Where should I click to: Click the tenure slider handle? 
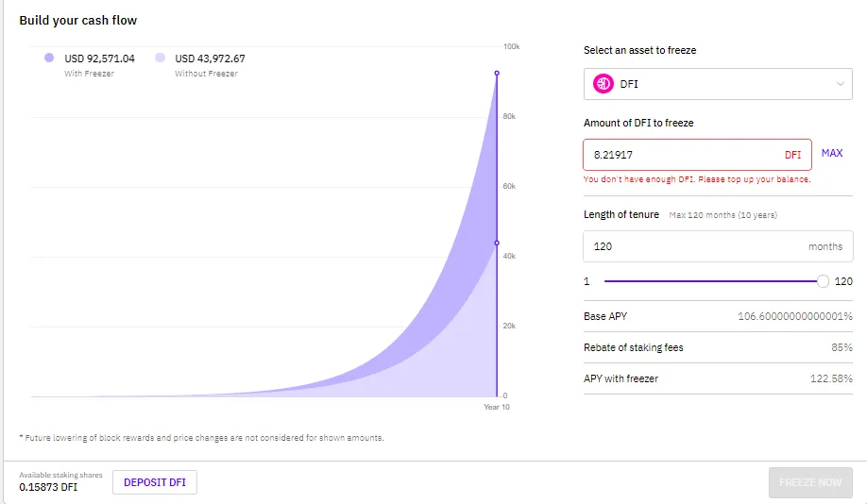click(x=823, y=281)
